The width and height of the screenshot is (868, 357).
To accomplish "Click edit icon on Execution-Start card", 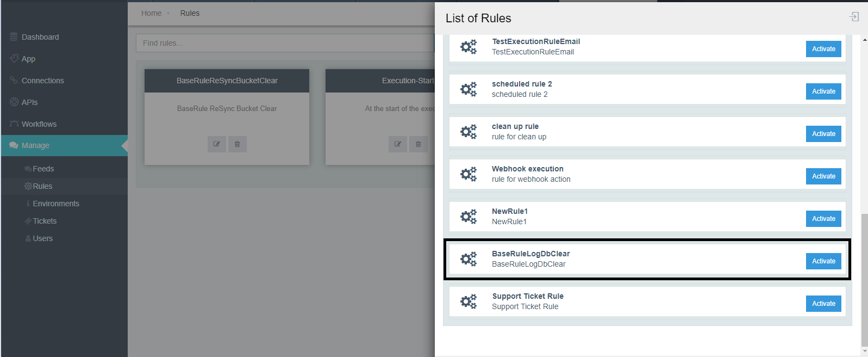I will click(397, 144).
